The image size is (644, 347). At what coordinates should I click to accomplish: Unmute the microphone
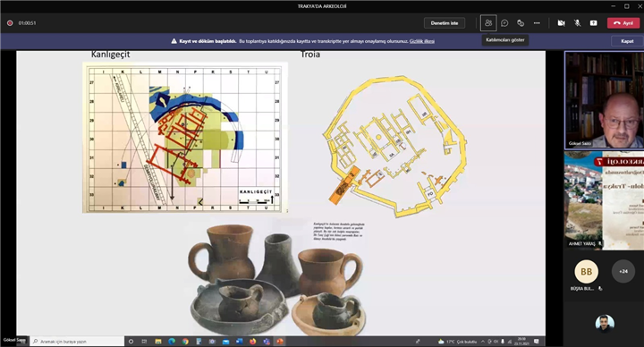coord(577,23)
